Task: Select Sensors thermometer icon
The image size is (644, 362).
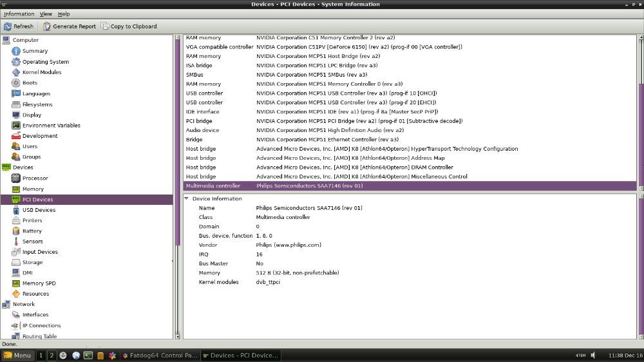Action: 16,241
